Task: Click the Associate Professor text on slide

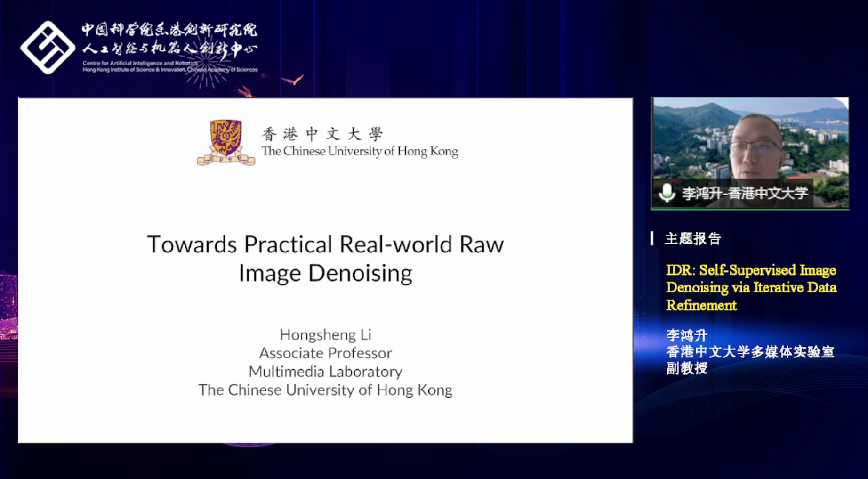Action: click(x=325, y=353)
